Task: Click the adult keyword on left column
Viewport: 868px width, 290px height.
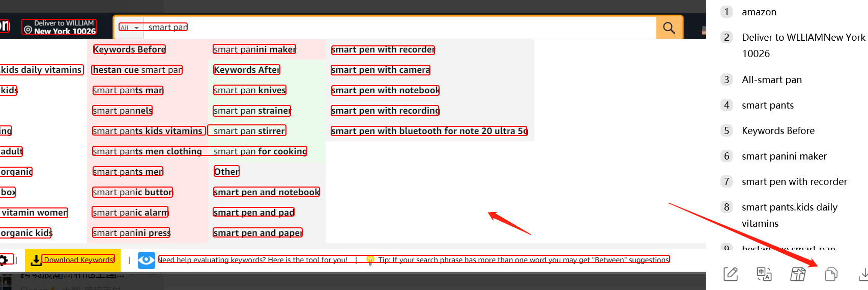Action: tap(11, 151)
